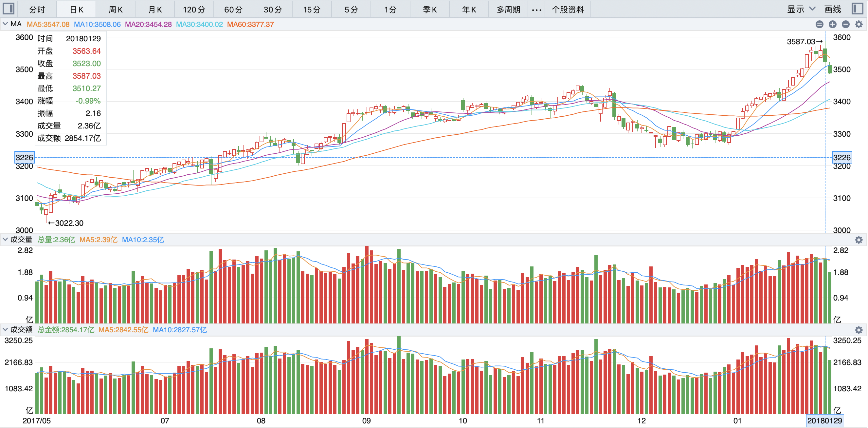Zoom out chart with minus icon
The height and width of the screenshot is (428, 868).
pyautogui.click(x=845, y=24)
